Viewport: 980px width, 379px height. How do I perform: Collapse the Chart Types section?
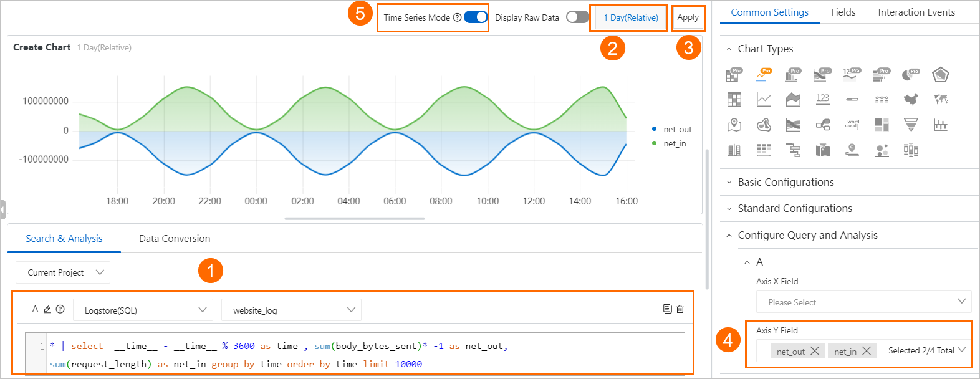(729, 49)
